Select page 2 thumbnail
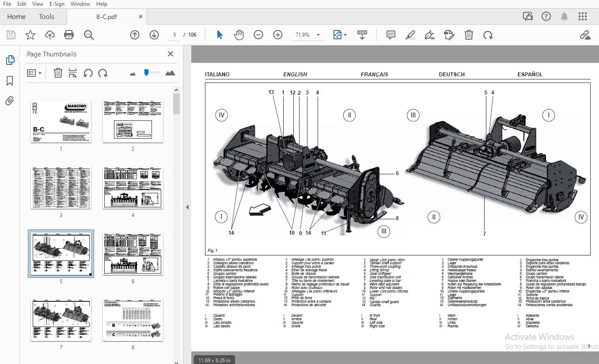Screen dimensions: 599x364 (x=133, y=121)
